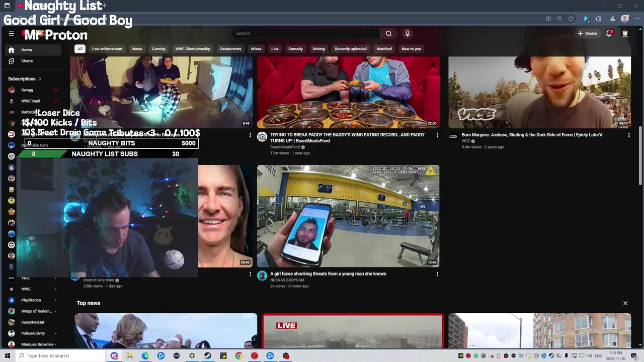
Task: Click the Bam Margera video title
Action: click(x=532, y=135)
